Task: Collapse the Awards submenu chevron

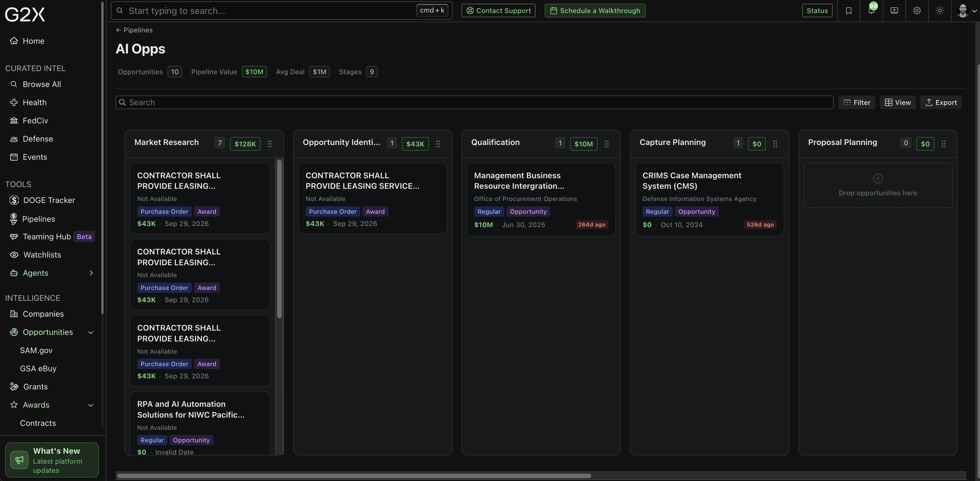Action: (x=91, y=405)
